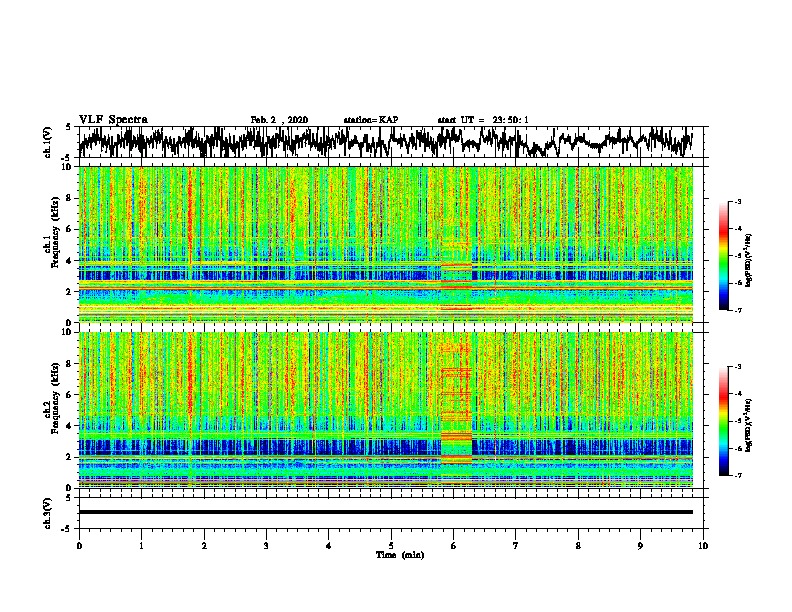Click the "Time (min)" axis label
This screenshot has height=612, width=792.
coord(400,555)
